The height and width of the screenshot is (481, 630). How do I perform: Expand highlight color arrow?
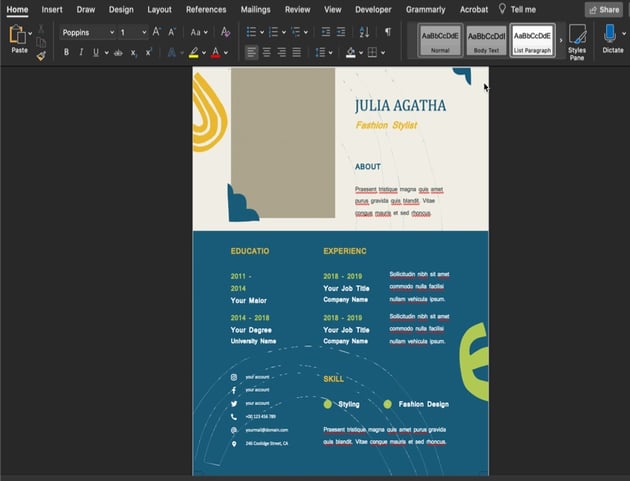[x=204, y=53]
